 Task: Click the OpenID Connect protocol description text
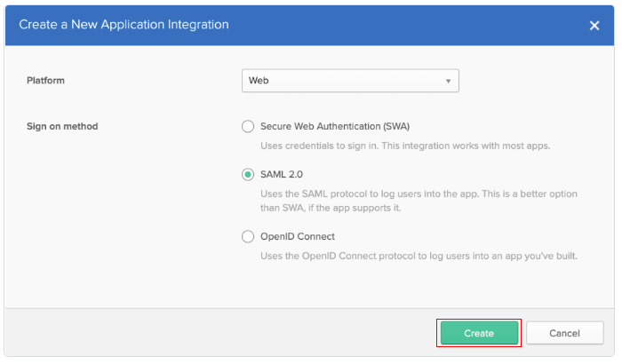pyautogui.click(x=419, y=257)
